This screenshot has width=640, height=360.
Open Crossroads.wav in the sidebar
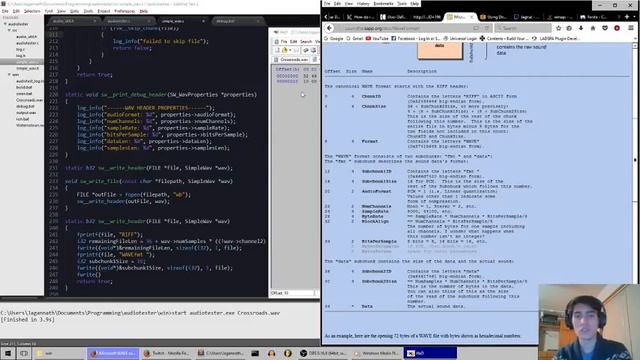click(29, 100)
